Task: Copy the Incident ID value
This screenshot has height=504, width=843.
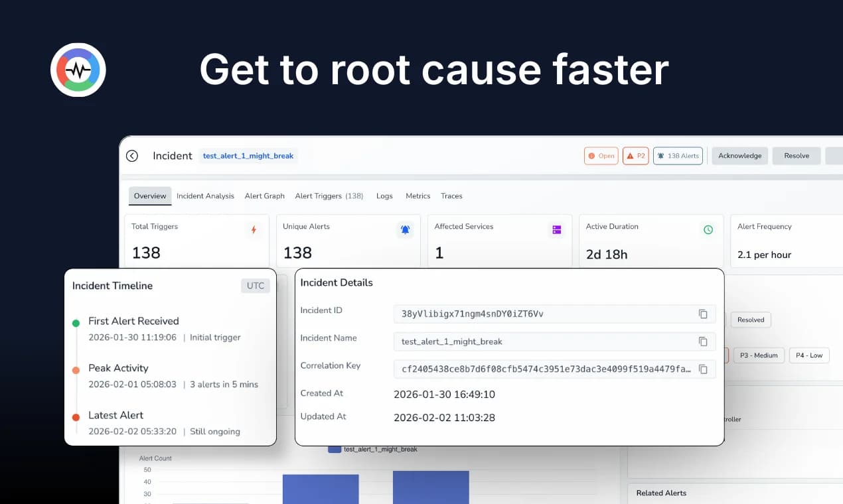Action: point(703,314)
